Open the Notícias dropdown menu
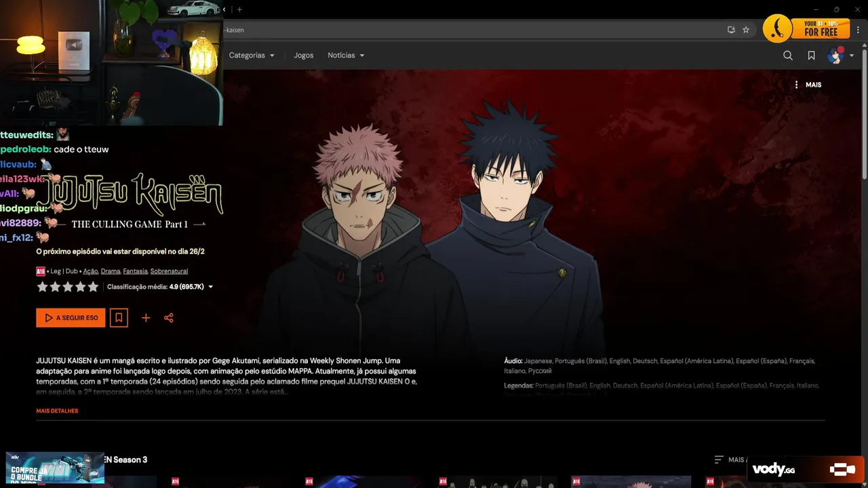 coord(346,56)
